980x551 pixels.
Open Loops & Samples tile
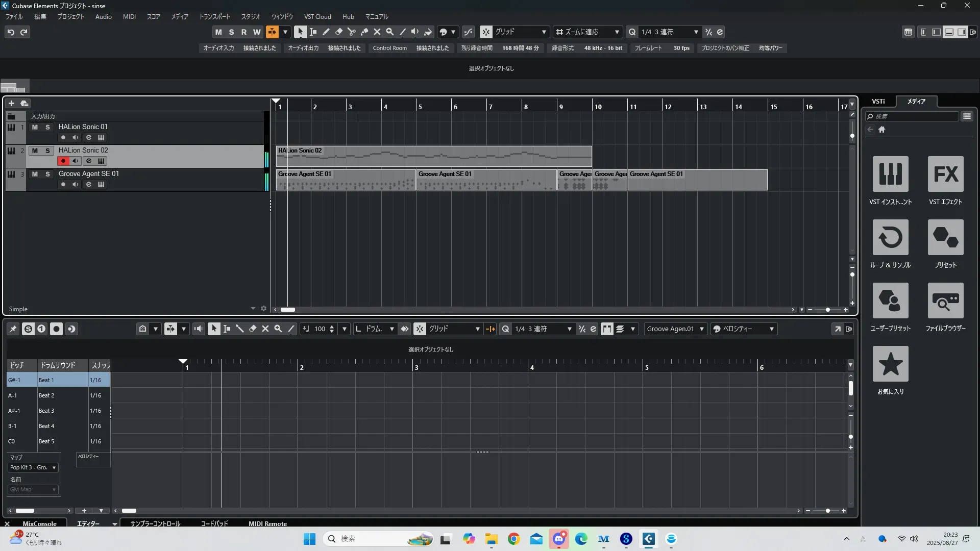[890, 238]
